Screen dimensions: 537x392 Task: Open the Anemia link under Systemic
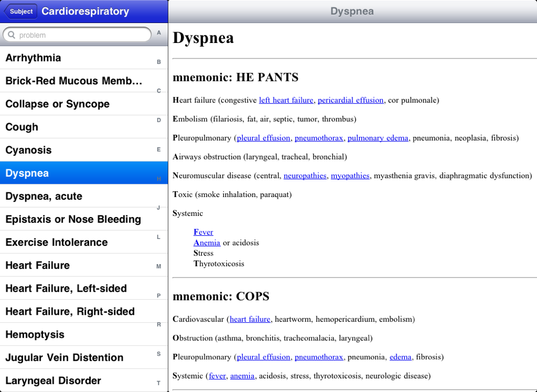coord(207,243)
